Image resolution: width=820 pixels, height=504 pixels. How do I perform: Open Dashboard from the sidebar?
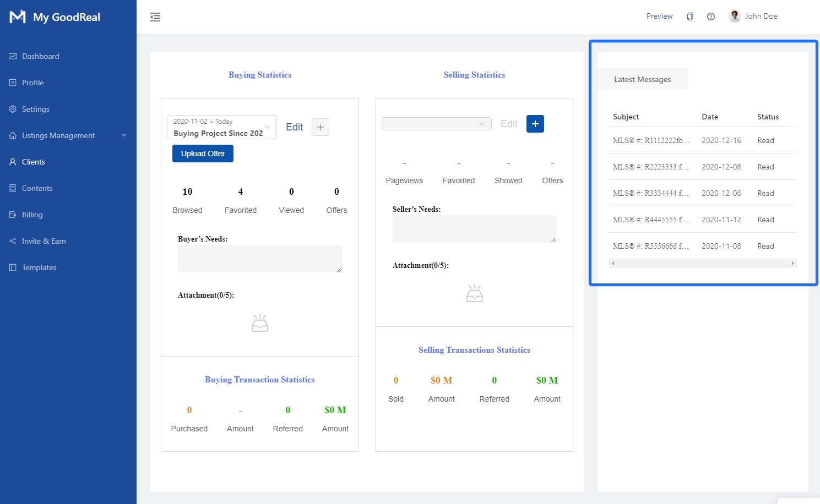click(40, 56)
